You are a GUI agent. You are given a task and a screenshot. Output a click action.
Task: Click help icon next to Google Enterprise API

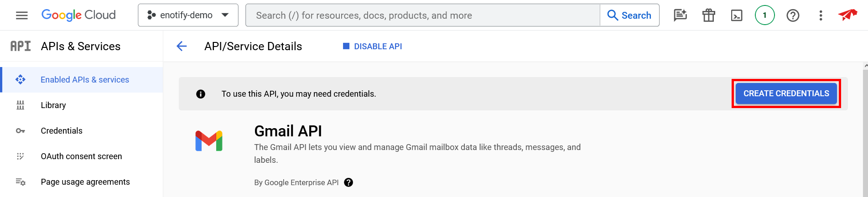pos(348,182)
